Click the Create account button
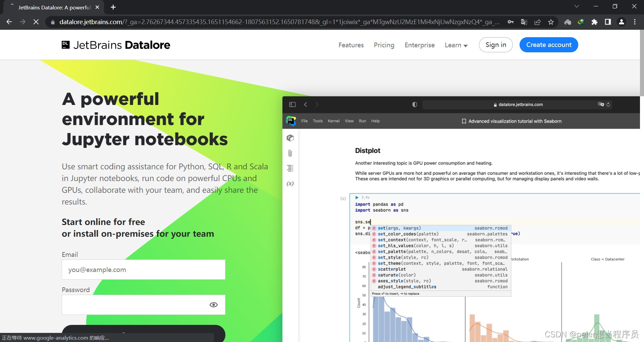 549,45
